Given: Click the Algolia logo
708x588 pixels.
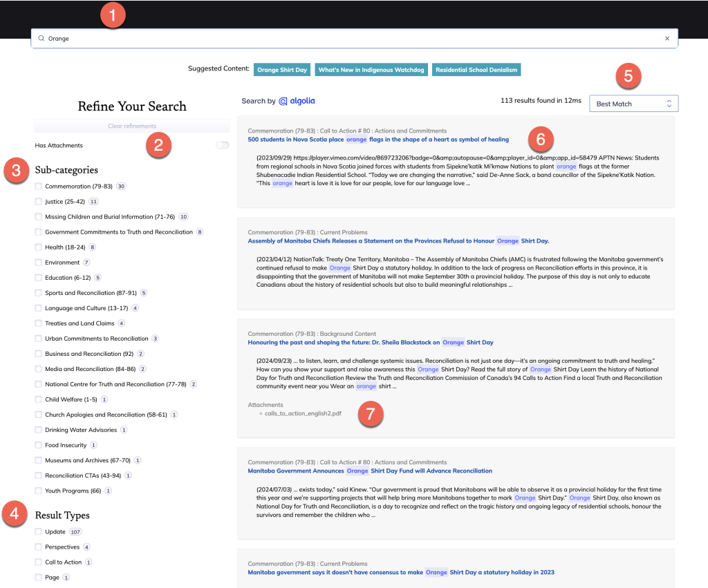Looking at the screenshot, I should [x=297, y=101].
